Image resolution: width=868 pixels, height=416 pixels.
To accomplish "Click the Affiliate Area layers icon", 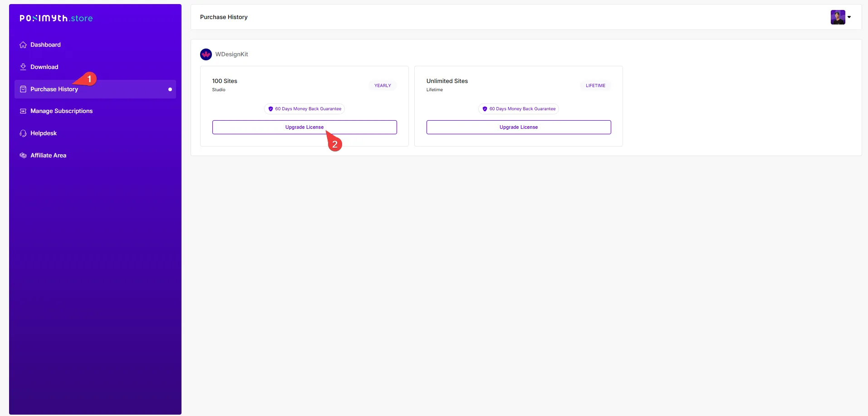I will [23, 156].
